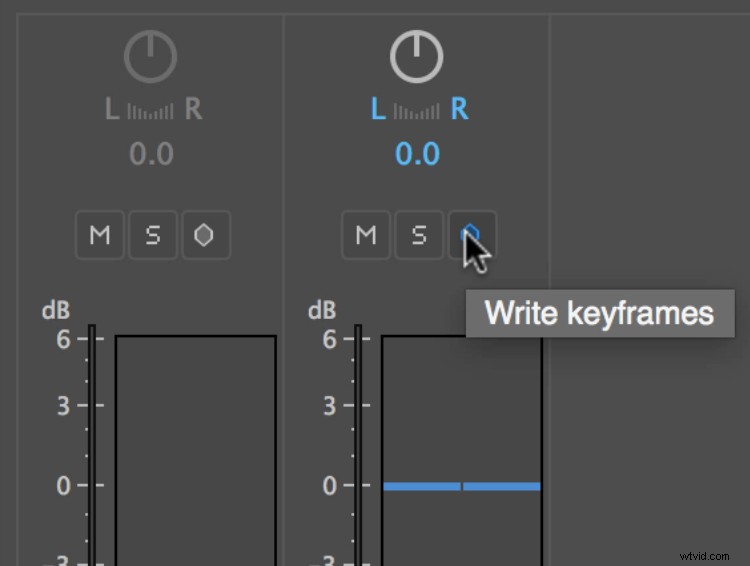
Task: Mute the right track with the M button
Action: [x=366, y=235]
